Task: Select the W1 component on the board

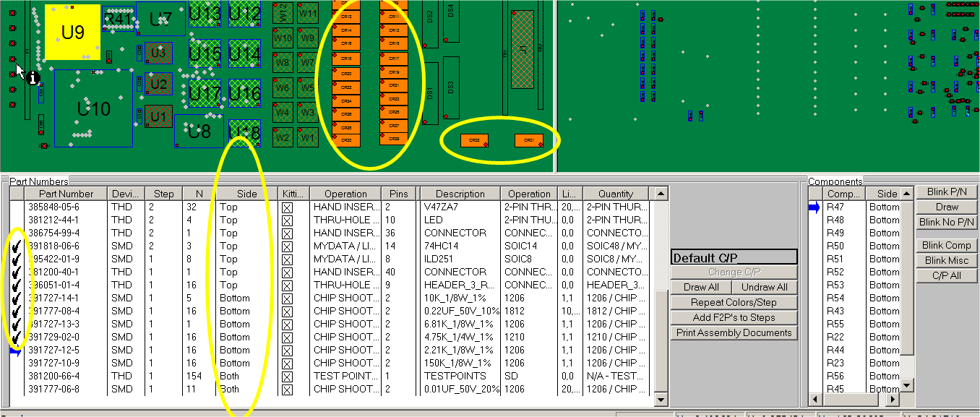Action: coord(308,137)
